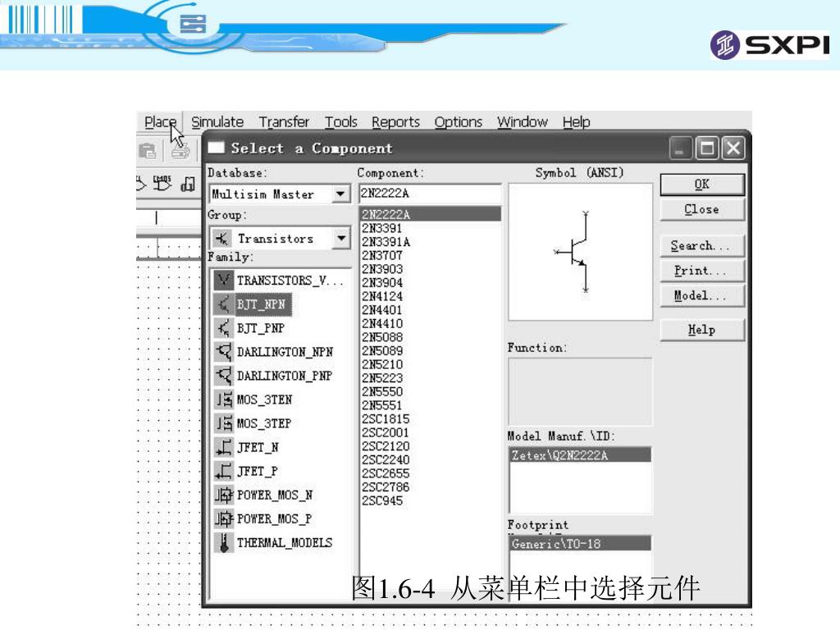
Task: Select component 2SC2001 in the list
Action: [x=386, y=432]
